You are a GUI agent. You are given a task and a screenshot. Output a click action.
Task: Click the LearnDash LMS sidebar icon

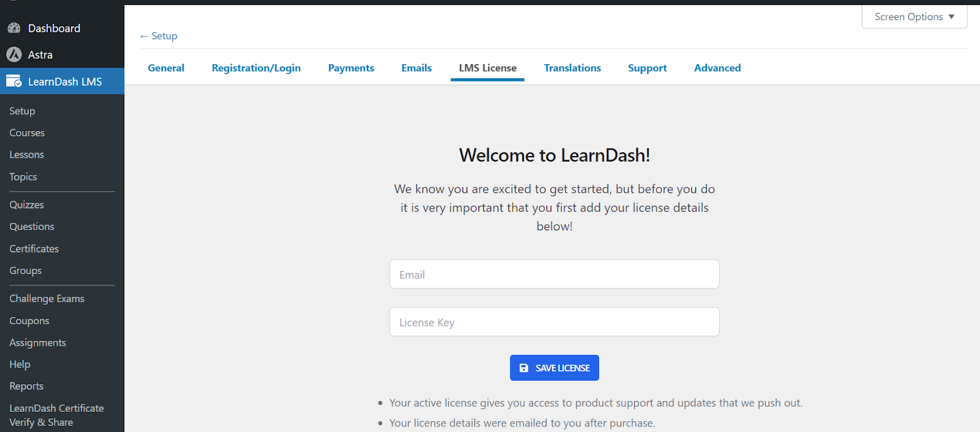tap(14, 81)
